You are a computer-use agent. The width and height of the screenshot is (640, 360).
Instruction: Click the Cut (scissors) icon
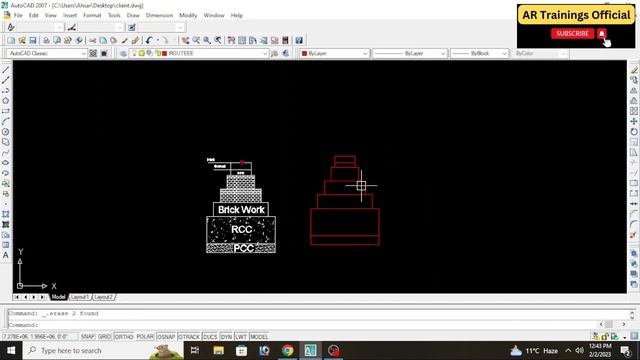(93, 40)
